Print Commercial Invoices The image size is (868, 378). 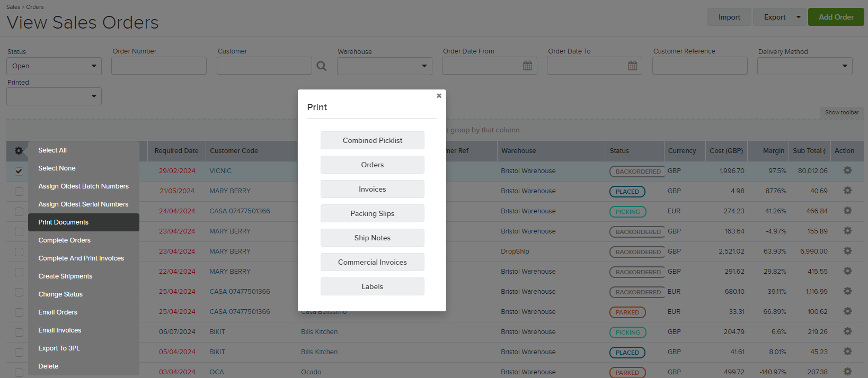point(373,262)
